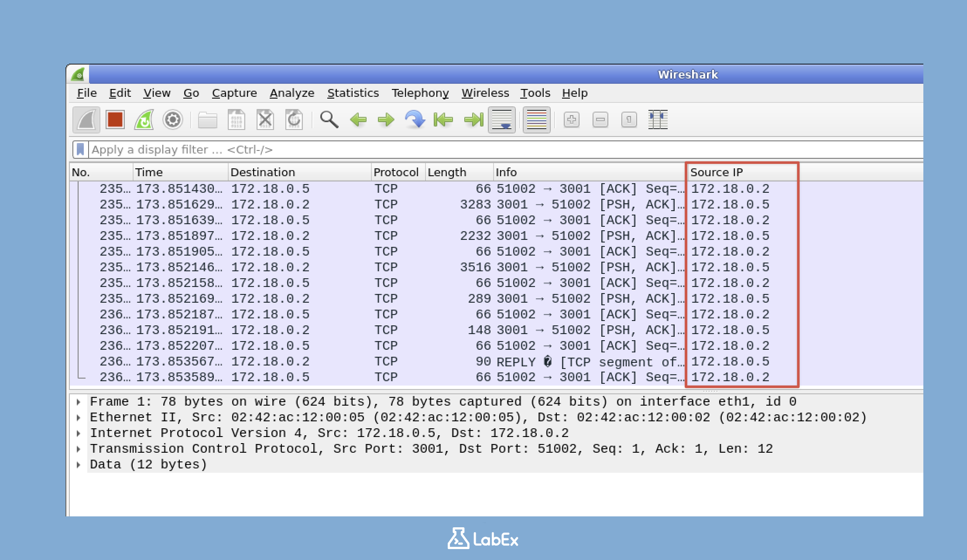967x560 pixels.
Task: Go back in packet history
Action: 358,120
